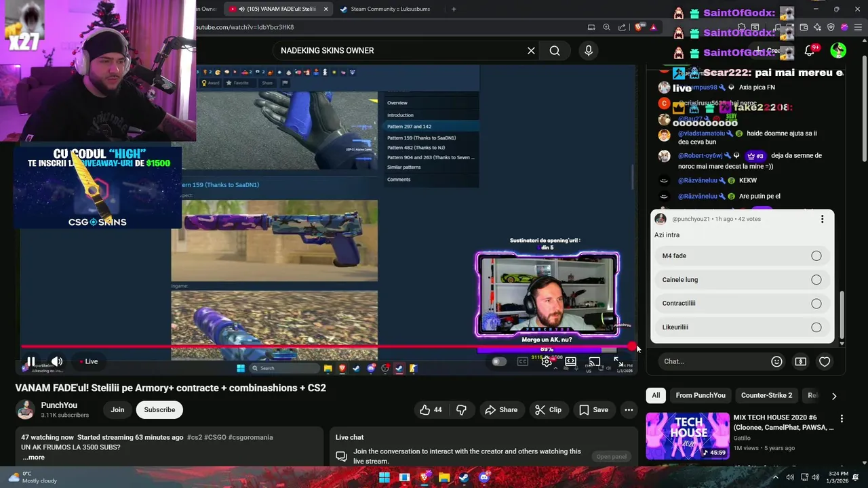Open browser share icon in address bar
This screenshot has width=868, height=488.
click(622, 27)
